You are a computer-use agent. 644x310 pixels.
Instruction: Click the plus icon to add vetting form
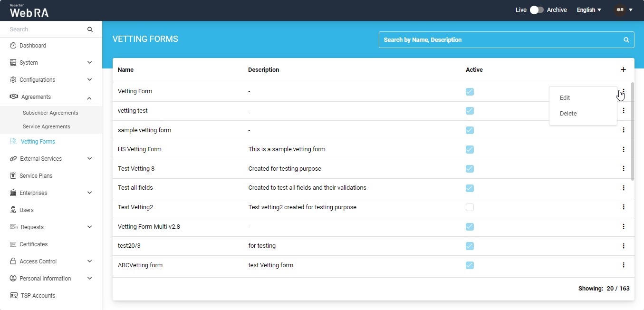(623, 70)
